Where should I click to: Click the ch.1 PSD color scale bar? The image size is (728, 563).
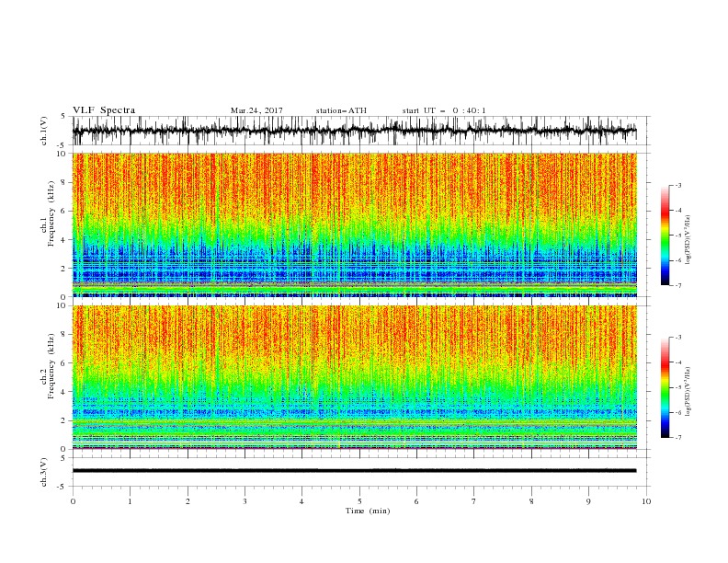click(665, 236)
